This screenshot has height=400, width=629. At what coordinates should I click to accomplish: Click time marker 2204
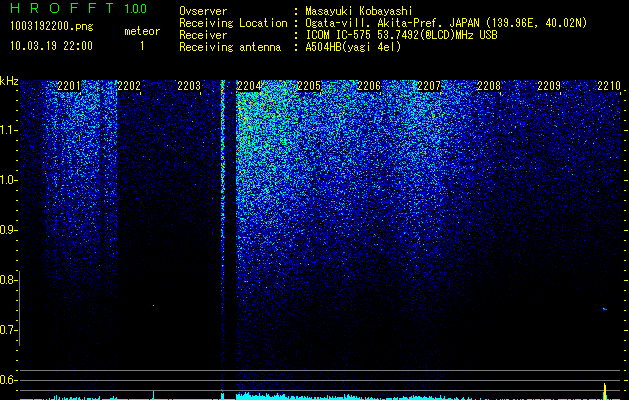[x=249, y=86]
